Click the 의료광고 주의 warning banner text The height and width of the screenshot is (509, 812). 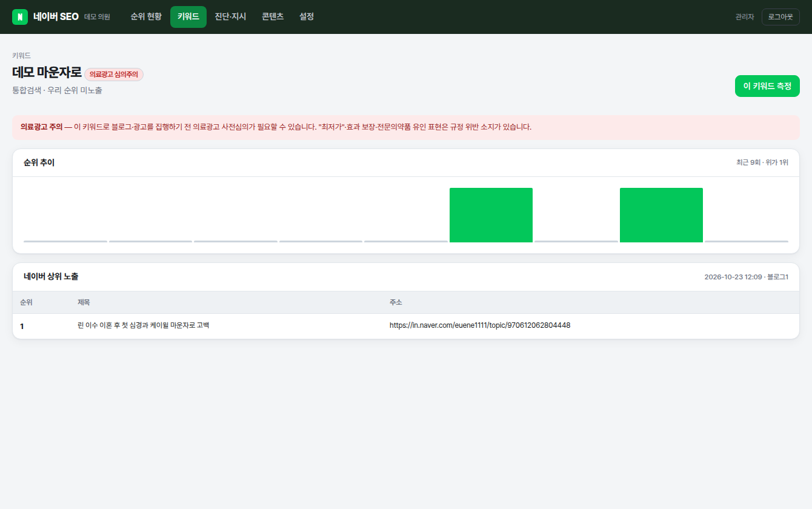click(x=276, y=127)
